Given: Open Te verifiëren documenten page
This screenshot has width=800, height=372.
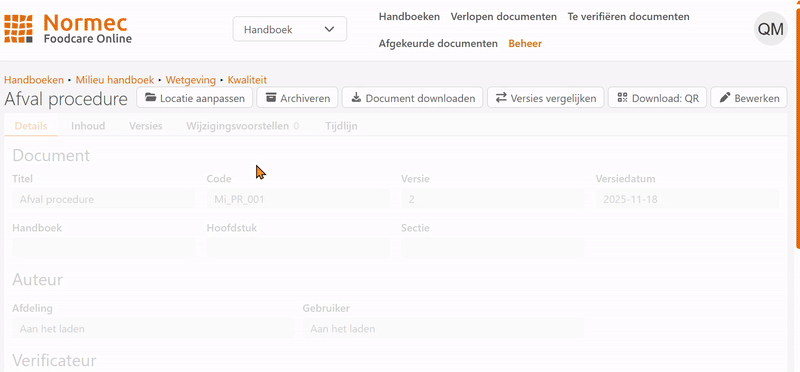Looking at the screenshot, I should pyautogui.click(x=629, y=17).
